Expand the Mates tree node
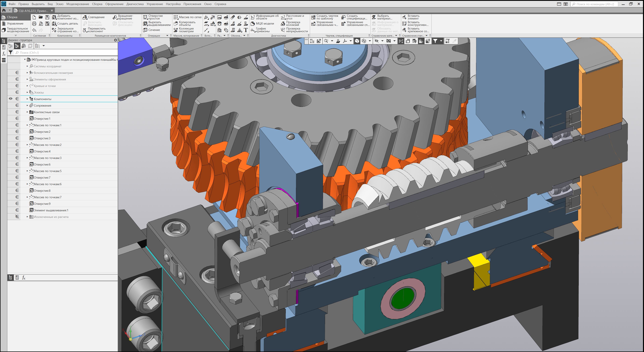Image resolution: width=644 pixels, height=352 pixels. (27, 106)
